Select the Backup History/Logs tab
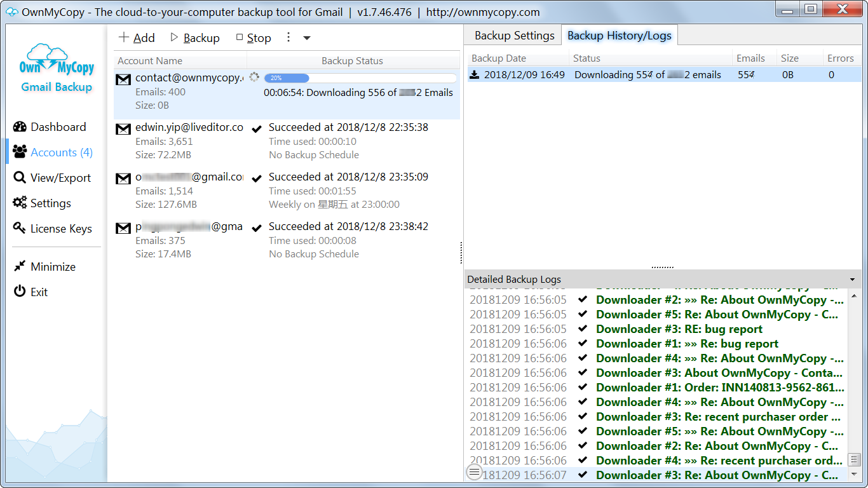 tap(619, 36)
